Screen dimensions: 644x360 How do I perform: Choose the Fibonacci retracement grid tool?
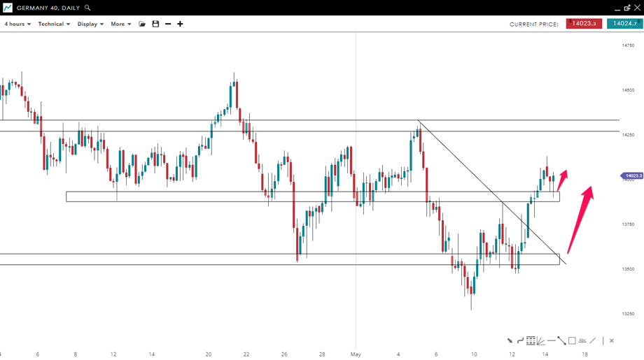(x=531, y=340)
